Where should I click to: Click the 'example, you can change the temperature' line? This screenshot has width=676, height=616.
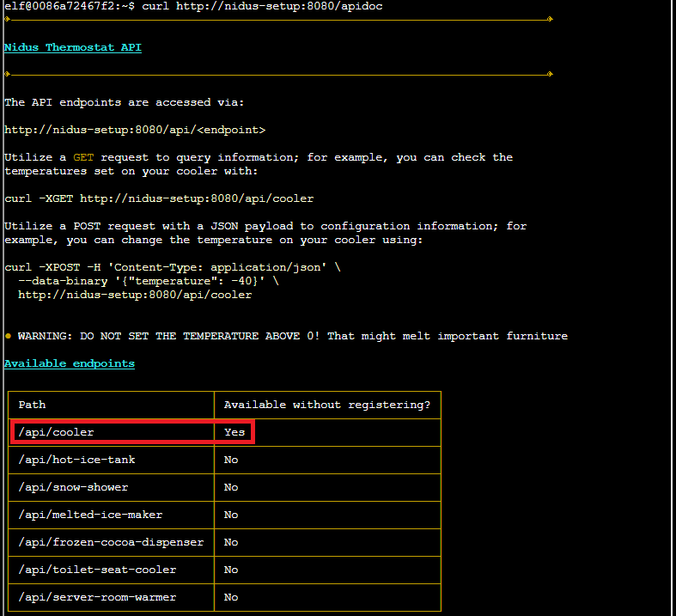click(214, 240)
